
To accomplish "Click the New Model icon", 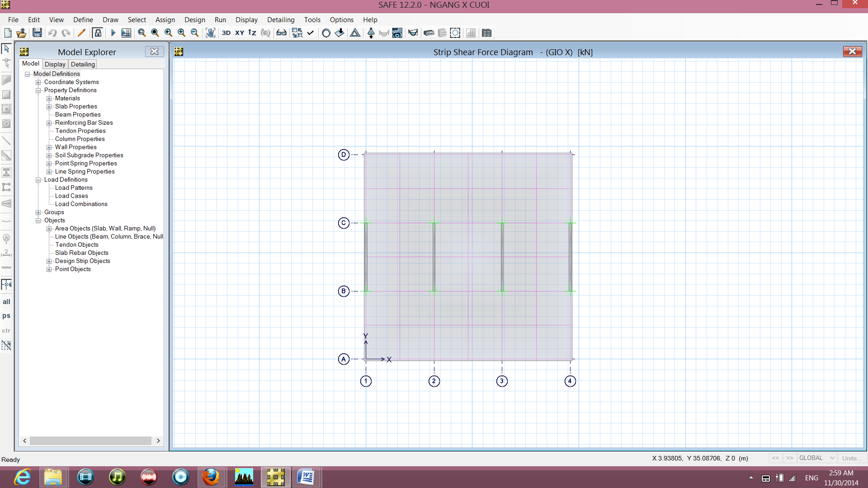I will tap(8, 33).
